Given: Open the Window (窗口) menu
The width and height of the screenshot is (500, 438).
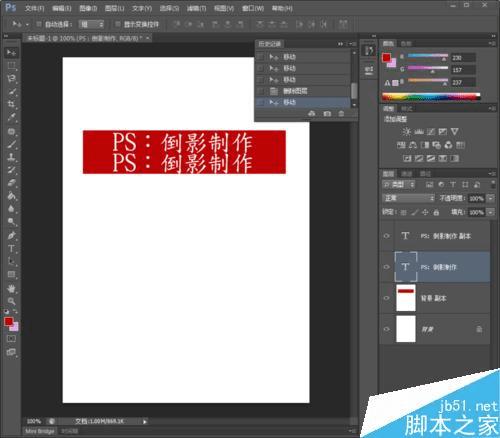Looking at the screenshot, I should pos(253,8).
